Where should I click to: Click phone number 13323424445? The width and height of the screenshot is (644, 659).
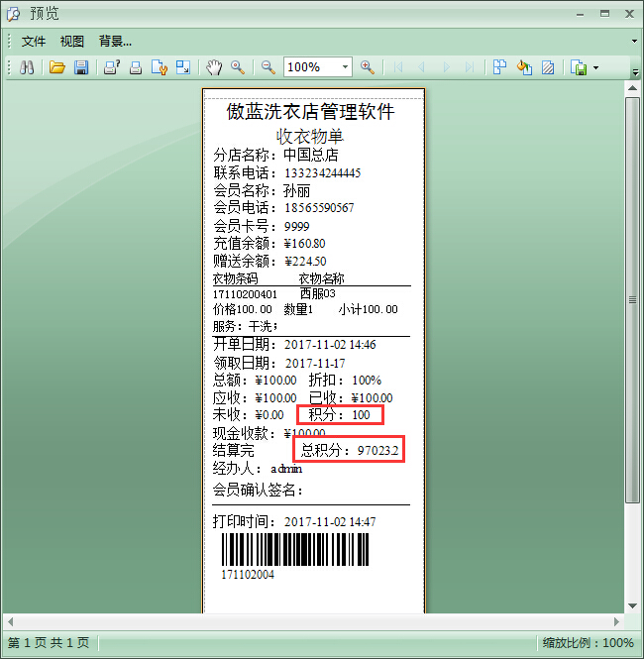(323, 173)
